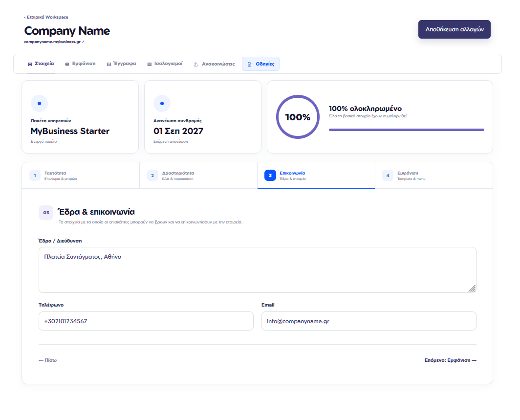
Task: Open the Ανακοινώσεις tab
Action: (x=214, y=64)
